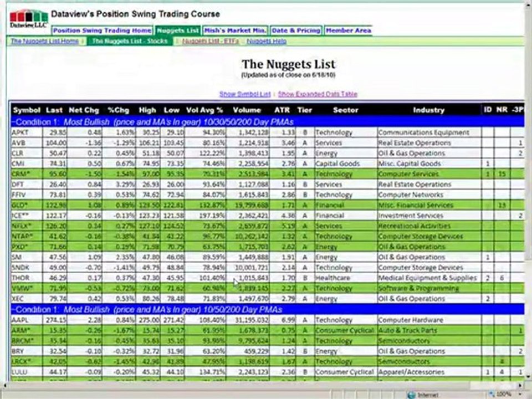Select the Nuggets List tab
532x399 pixels.
[x=178, y=30]
